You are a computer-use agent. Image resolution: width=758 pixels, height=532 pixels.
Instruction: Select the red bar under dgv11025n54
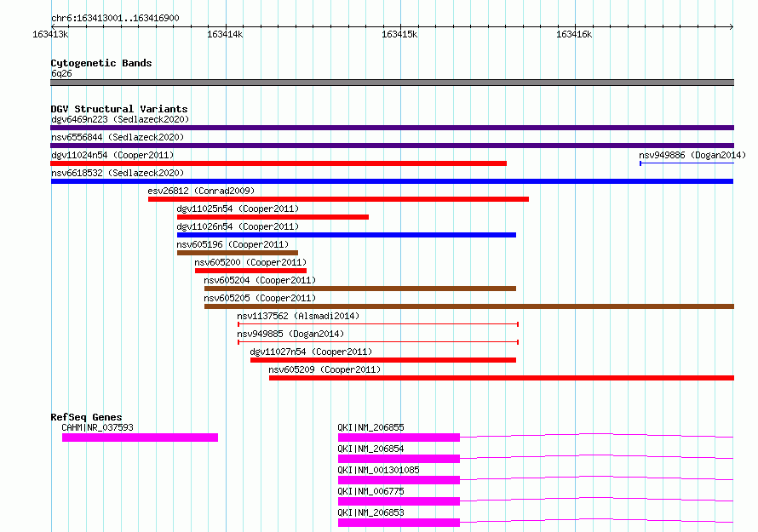point(273,217)
